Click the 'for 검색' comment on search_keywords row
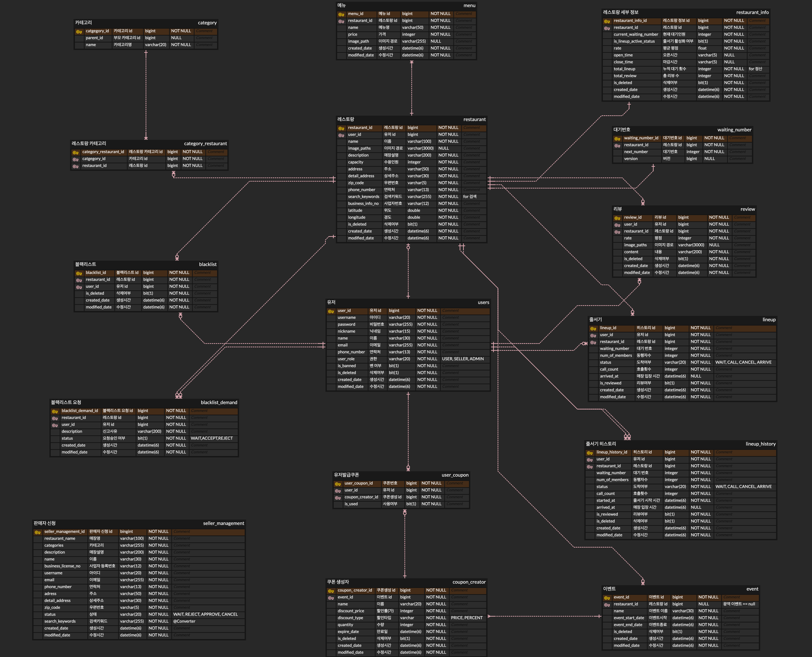The image size is (812, 657). coord(469,197)
